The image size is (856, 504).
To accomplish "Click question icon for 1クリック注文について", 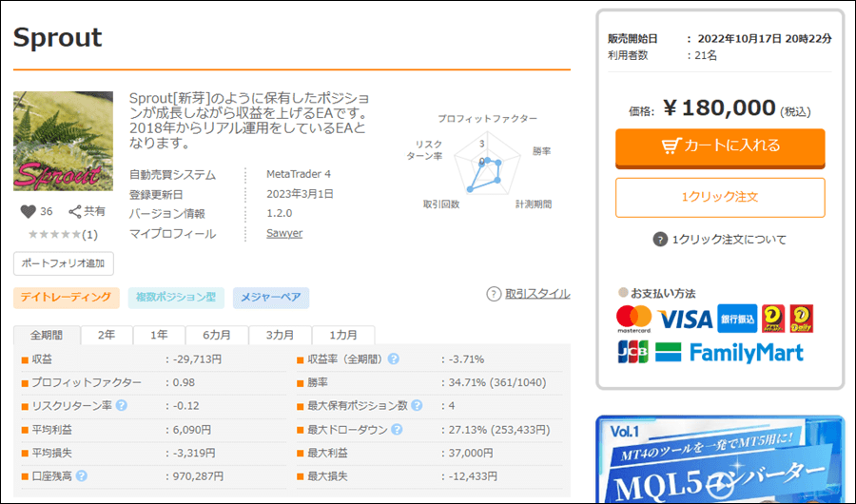I will click(x=660, y=240).
